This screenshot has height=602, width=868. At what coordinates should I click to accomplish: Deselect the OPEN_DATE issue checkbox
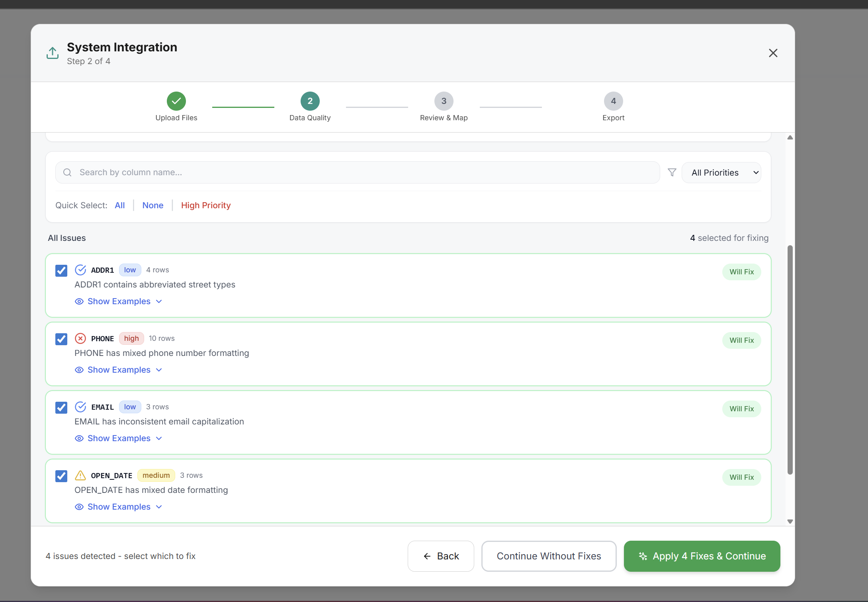point(61,476)
